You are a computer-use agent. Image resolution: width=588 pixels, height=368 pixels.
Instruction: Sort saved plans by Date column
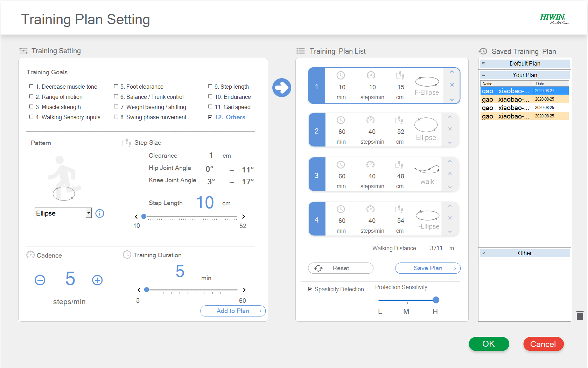552,84
